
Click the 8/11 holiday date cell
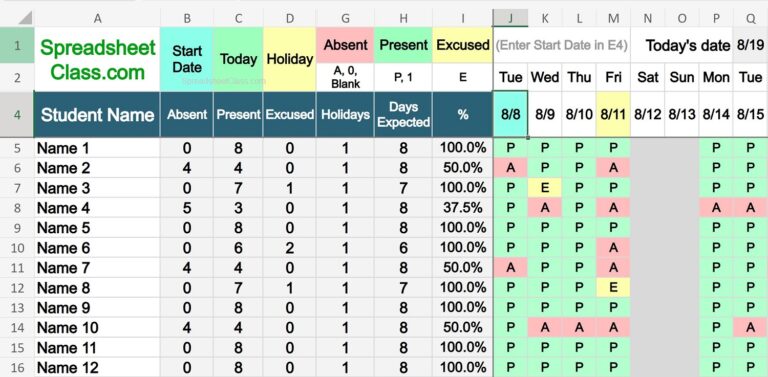point(613,115)
